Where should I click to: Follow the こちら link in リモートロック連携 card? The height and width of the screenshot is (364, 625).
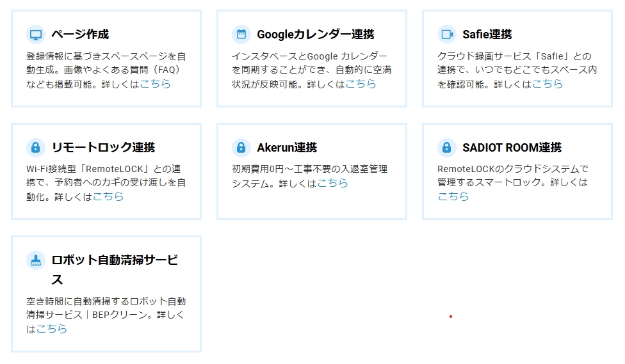108,196
